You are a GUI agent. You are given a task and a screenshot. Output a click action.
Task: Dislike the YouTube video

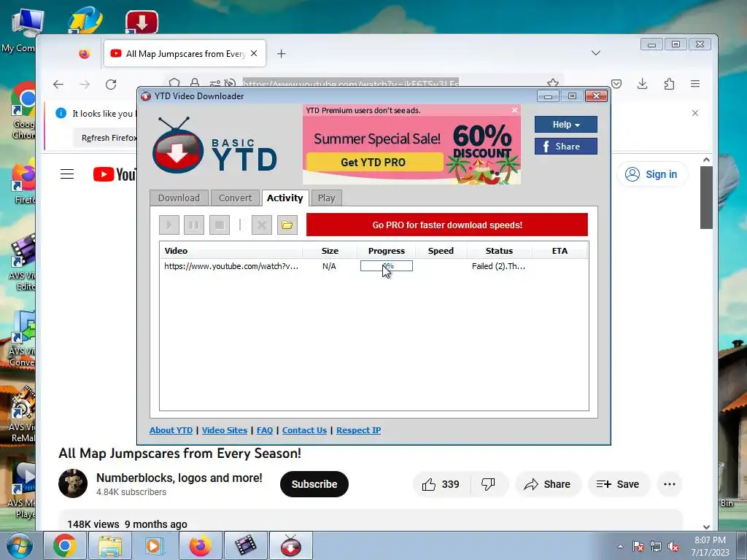[x=488, y=484]
